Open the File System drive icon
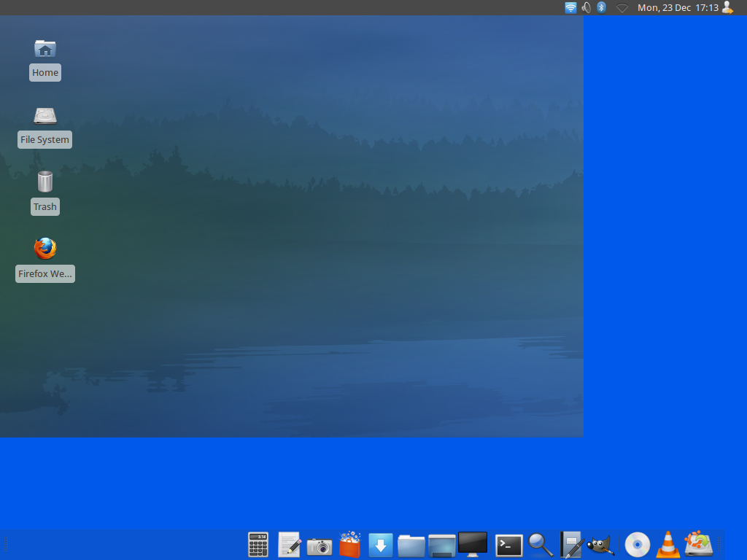The height and width of the screenshot is (560, 747). click(45, 116)
